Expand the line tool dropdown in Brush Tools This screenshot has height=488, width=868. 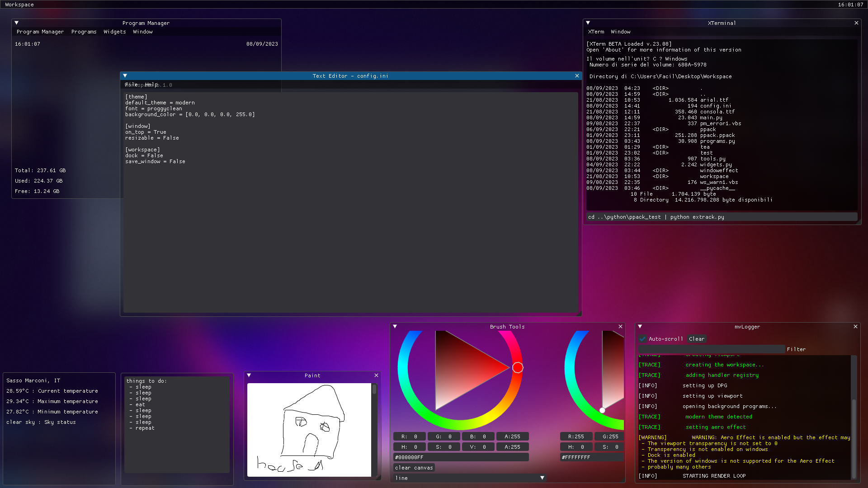click(542, 478)
